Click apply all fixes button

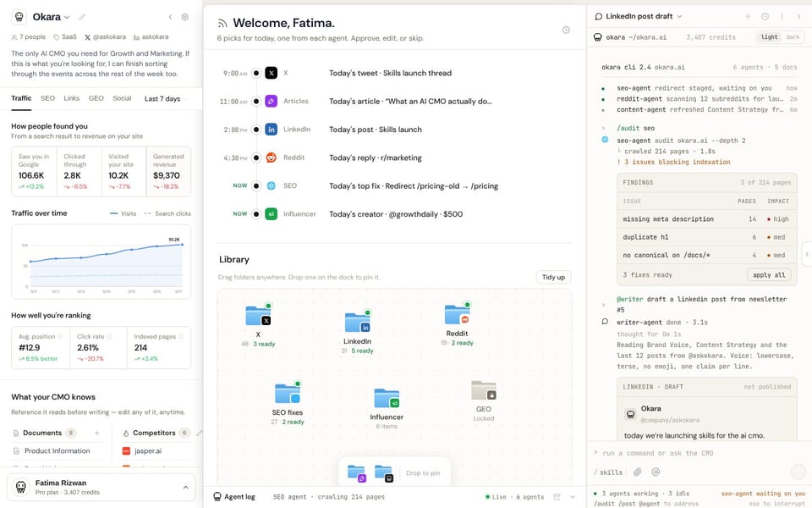coord(769,274)
